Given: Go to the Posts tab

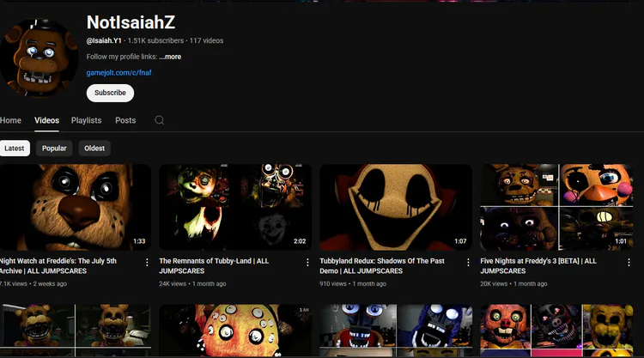Looking at the screenshot, I should pyautogui.click(x=125, y=120).
